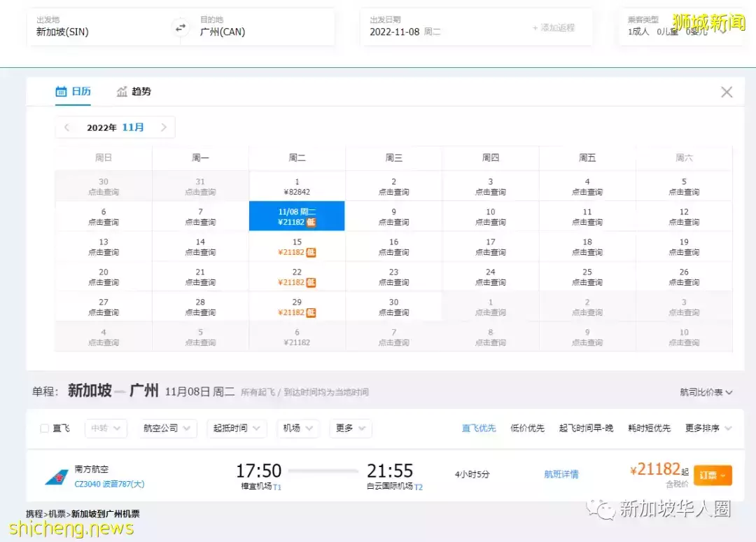
Task: Click the swap departure and destination arrows icon
Action: click(x=180, y=27)
